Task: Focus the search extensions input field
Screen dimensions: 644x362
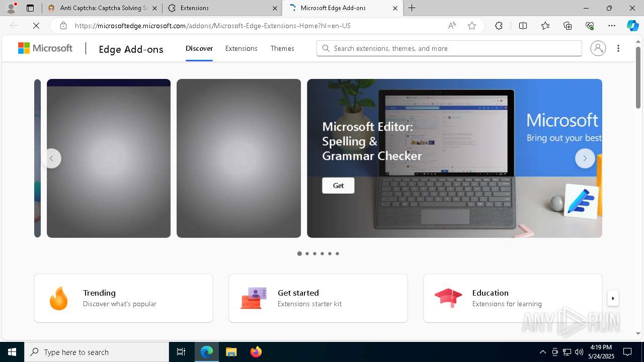Action: tap(449, 48)
